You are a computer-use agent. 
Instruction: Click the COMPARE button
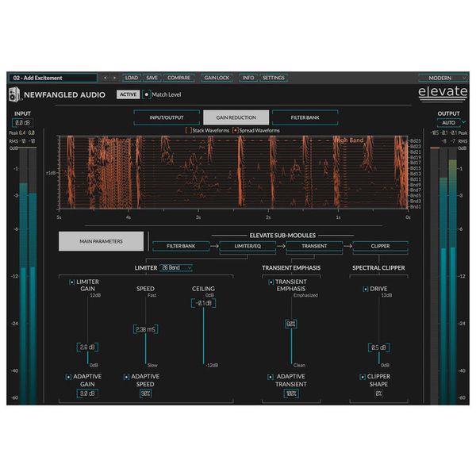[178, 78]
